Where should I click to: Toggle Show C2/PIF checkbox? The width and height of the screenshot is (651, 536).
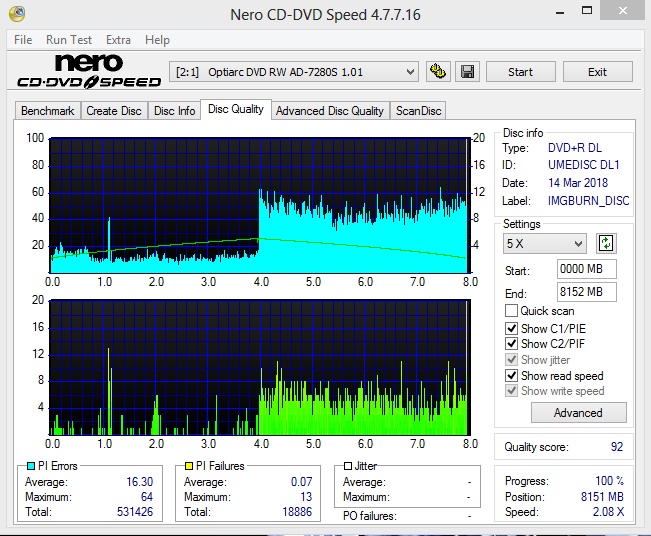[x=512, y=343]
